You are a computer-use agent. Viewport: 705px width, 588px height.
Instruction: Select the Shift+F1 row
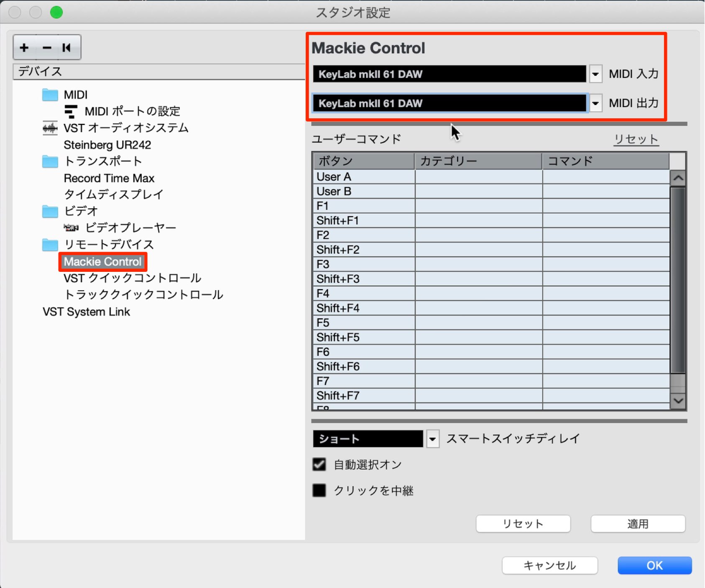[x=491, y=221]
